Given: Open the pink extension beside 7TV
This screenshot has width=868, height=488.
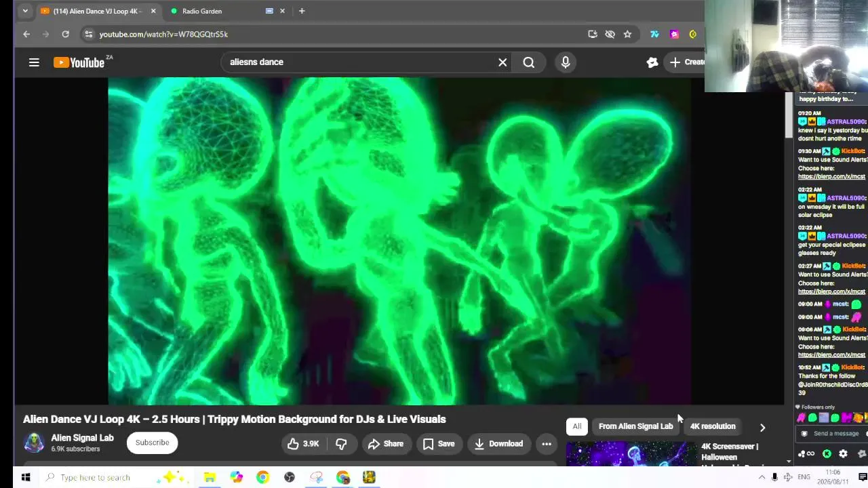Looking at the screenshot, I should point(674,34).
